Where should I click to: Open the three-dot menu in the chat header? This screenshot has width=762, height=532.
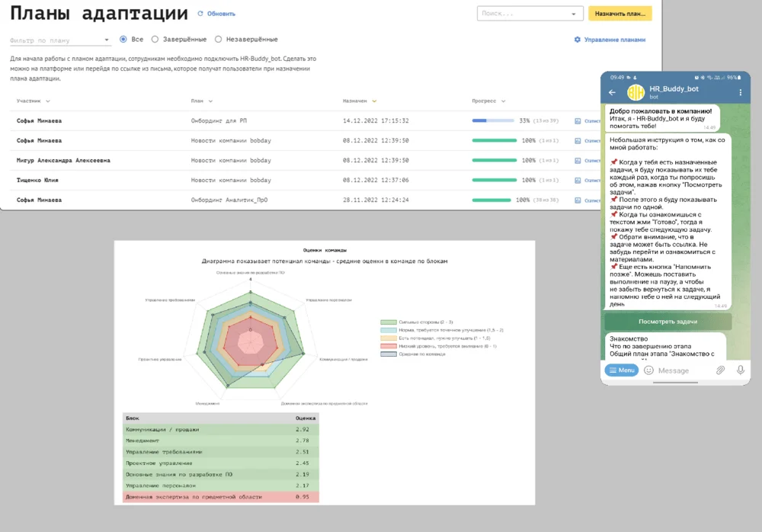coord(741,93)
